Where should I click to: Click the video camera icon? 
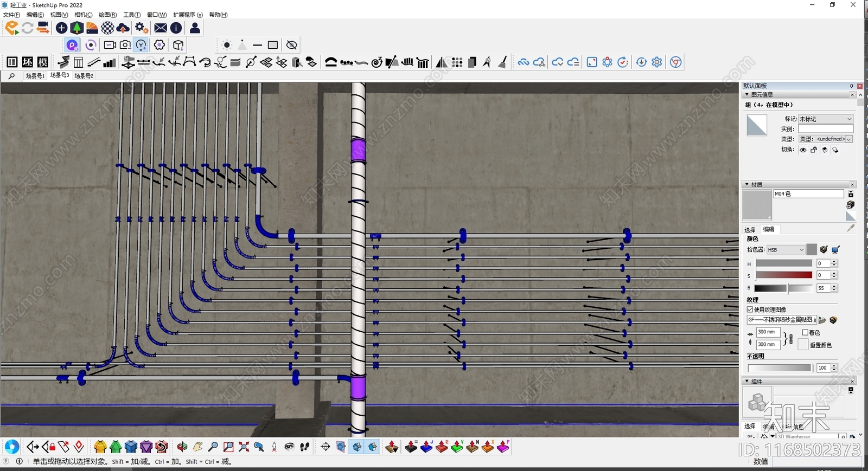point(110,45)
